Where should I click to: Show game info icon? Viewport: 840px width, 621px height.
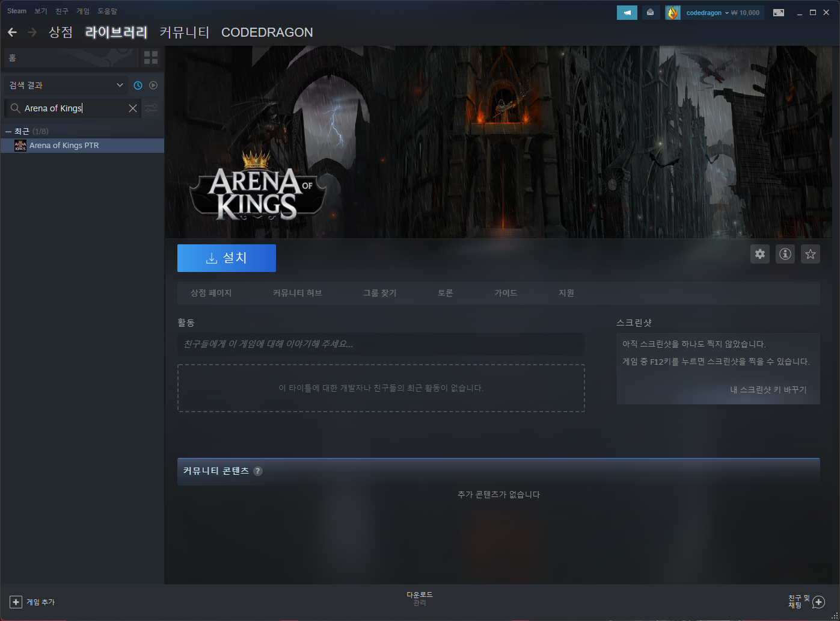click(785, 254)
